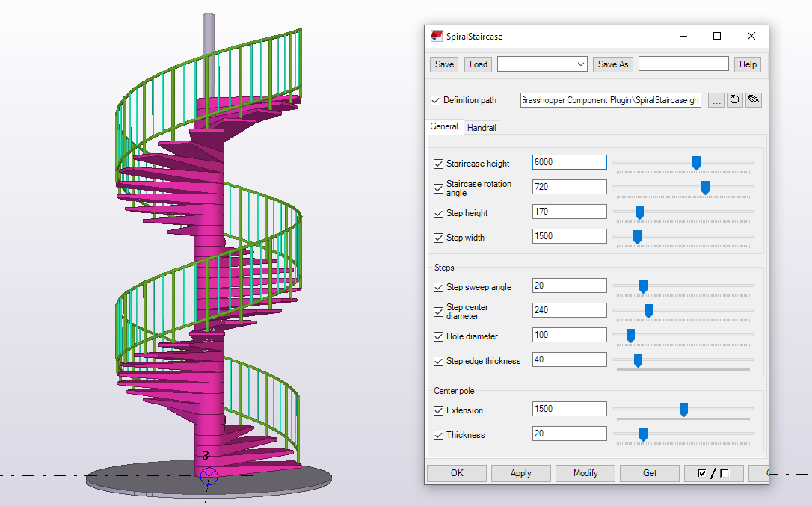Click the Staircase rotation angle slider handle
Viewport: 812px width, 506px height.
[x=705, y=188]
